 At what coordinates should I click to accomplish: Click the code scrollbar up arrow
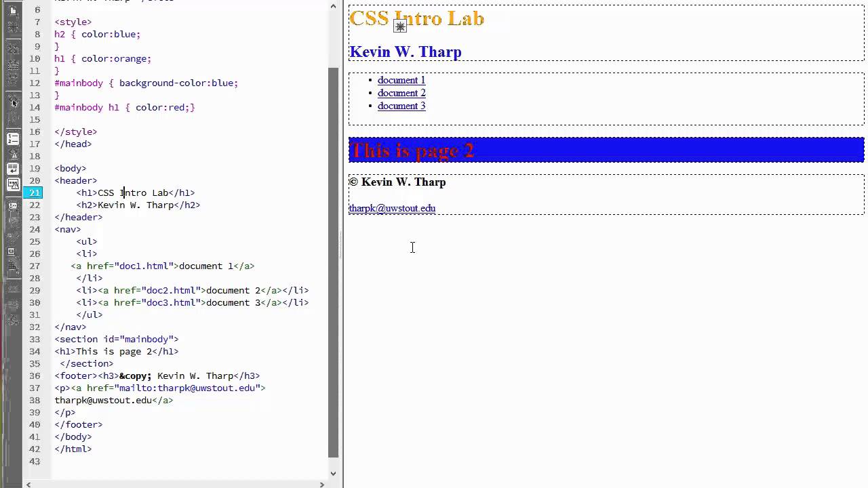point(333,6)
